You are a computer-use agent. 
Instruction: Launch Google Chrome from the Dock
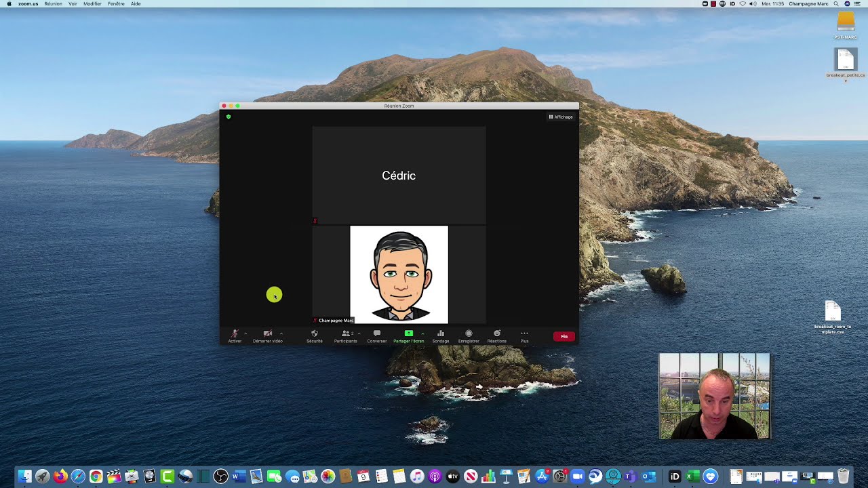click(x=96, y=476)
